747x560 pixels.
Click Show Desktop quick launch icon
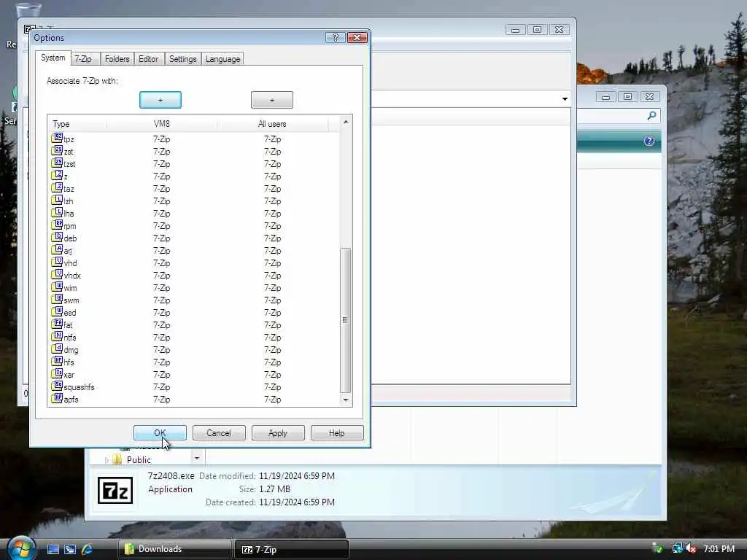tap(53, 549)
